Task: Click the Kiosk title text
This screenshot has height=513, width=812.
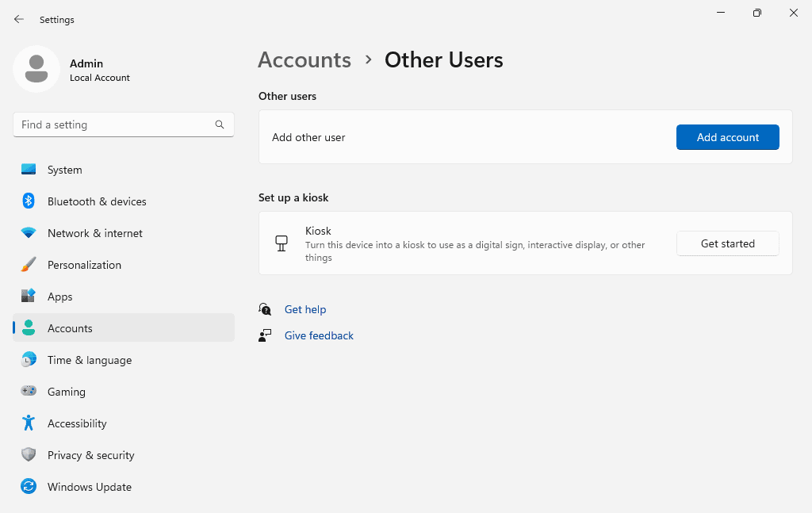Action: [x=318, y=231]
